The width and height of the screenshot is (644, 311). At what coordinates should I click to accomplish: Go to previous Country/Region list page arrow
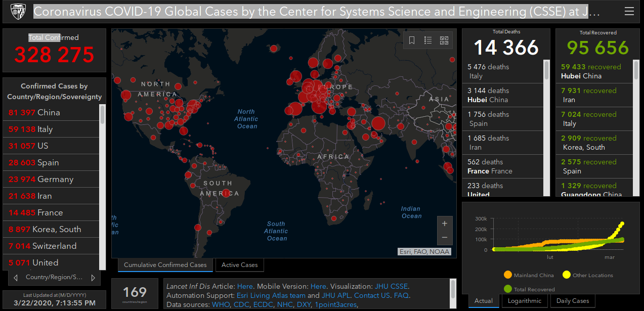point(16,278)
